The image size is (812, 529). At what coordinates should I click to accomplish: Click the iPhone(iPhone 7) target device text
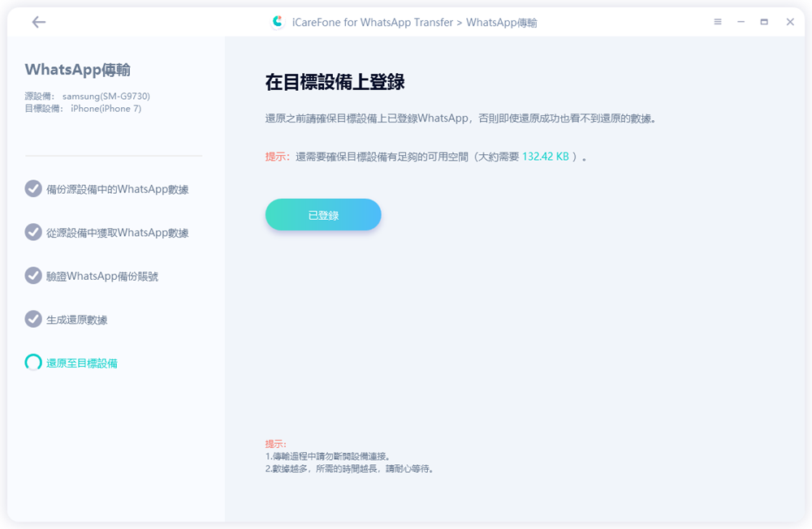tap(106, 109)
